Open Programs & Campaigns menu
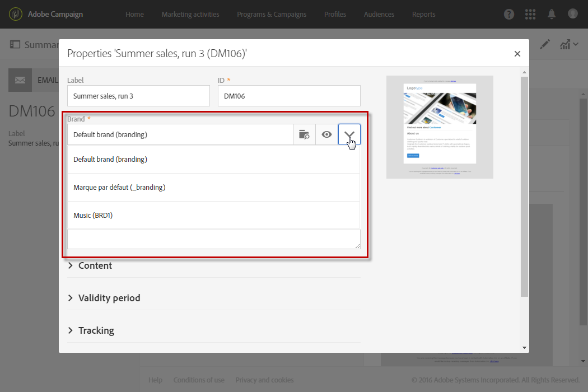Screen dimensions: 588x392 click(272, 14)
